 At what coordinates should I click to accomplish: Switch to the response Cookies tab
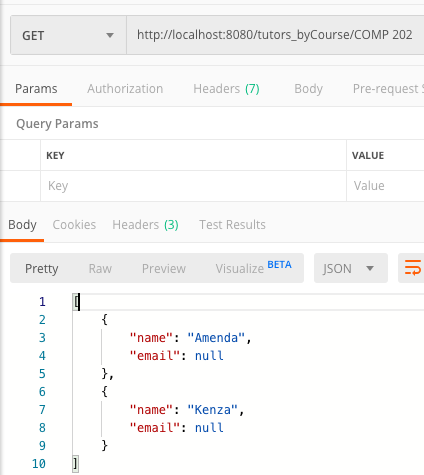(74, 225)
